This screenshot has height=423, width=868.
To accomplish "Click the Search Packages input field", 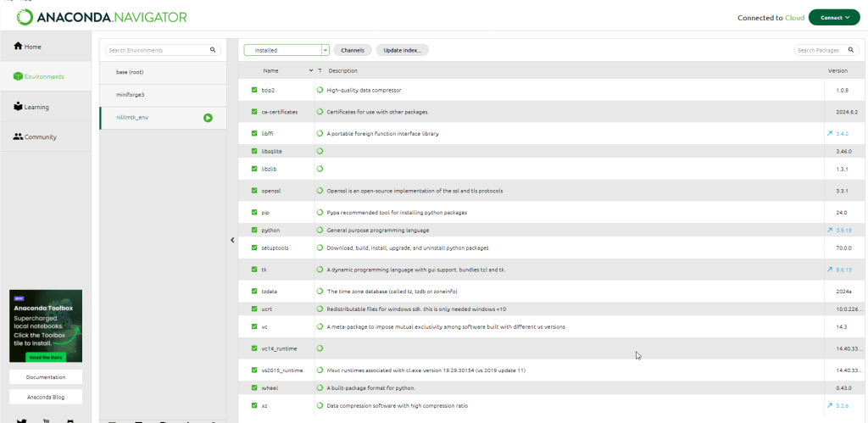I will click(825, 51).
